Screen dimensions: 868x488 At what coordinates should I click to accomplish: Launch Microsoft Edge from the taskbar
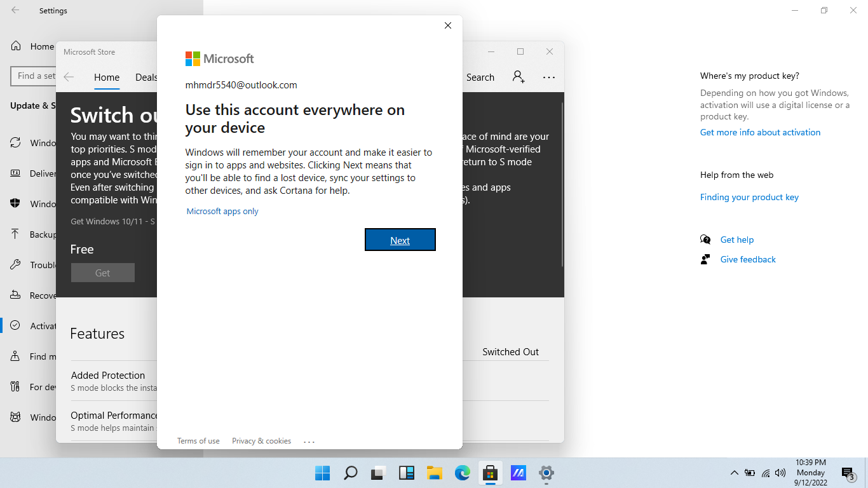pyautogui.click(x=462, y=473)
